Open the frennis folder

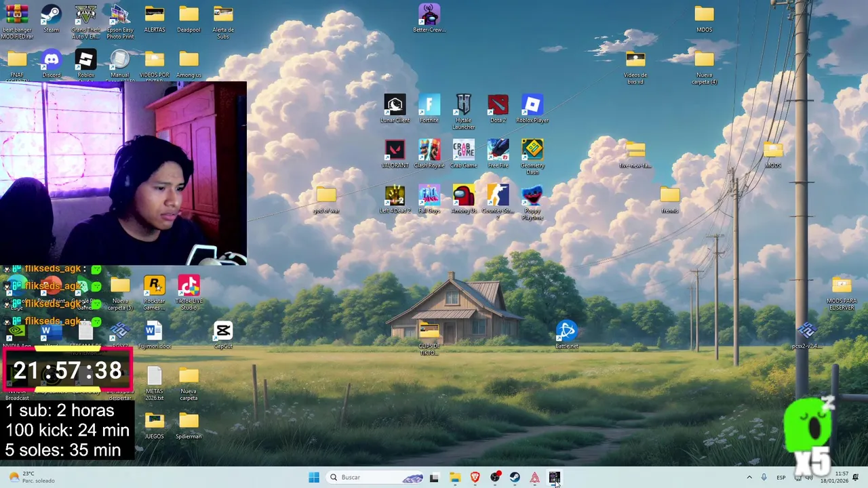(x=670, y=199)
